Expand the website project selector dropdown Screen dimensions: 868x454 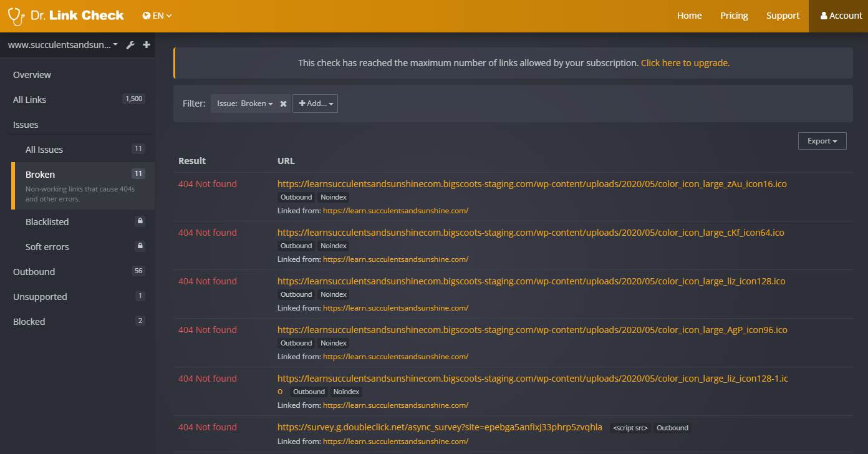(62, 45)
